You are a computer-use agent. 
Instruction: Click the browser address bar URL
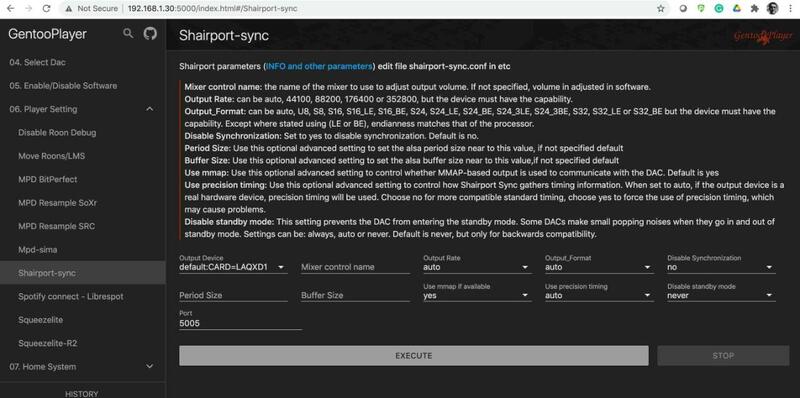click(212, 9)
